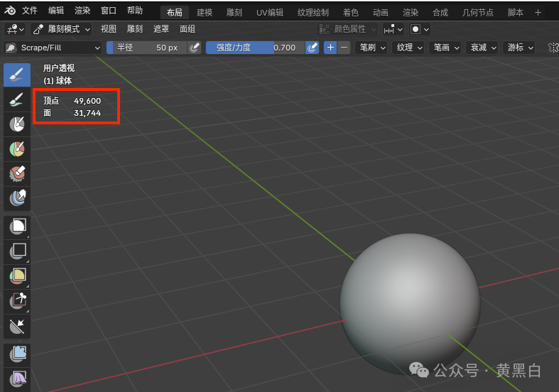Select the Box Trim tool
The image size is (559, 392).
(17, 301)
